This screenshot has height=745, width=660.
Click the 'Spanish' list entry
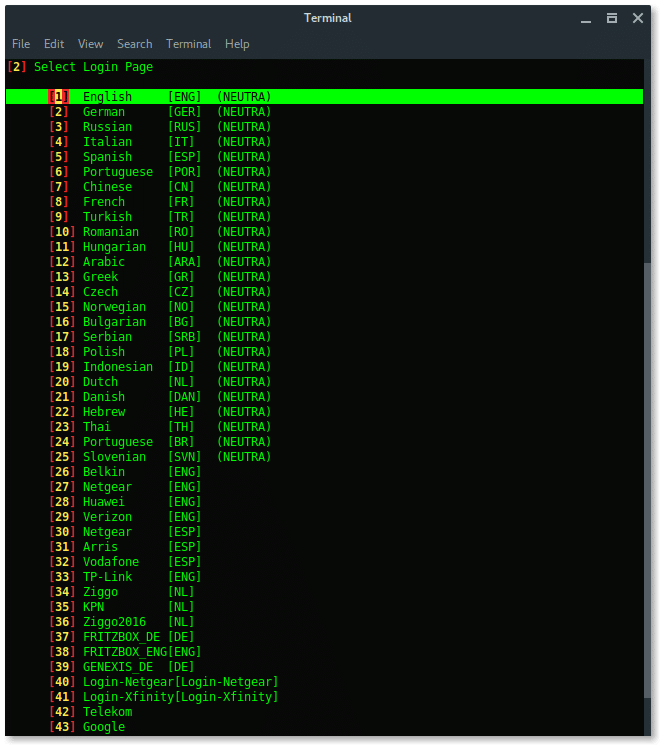[x=107, y=157]
